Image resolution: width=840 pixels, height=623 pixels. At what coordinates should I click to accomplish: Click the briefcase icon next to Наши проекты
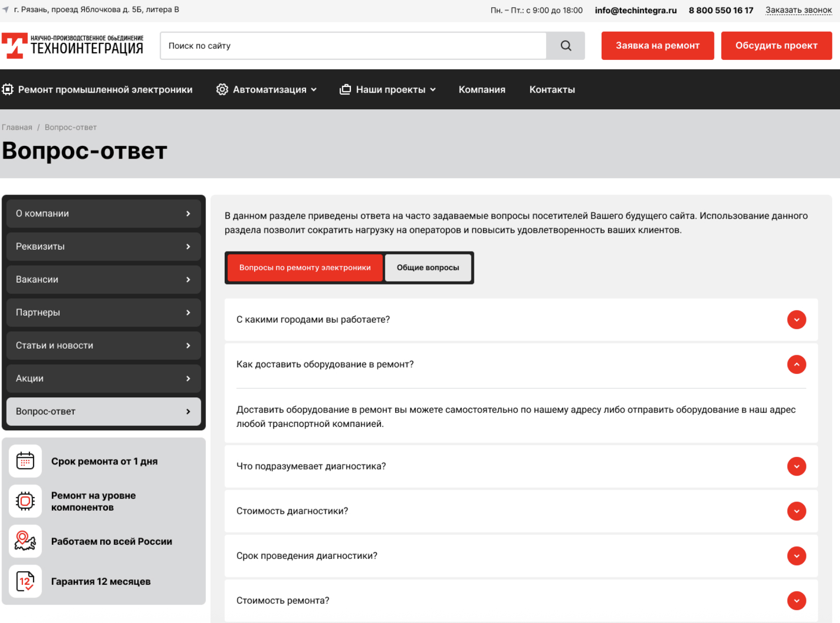pyautogui.click(x=345, y=89)
